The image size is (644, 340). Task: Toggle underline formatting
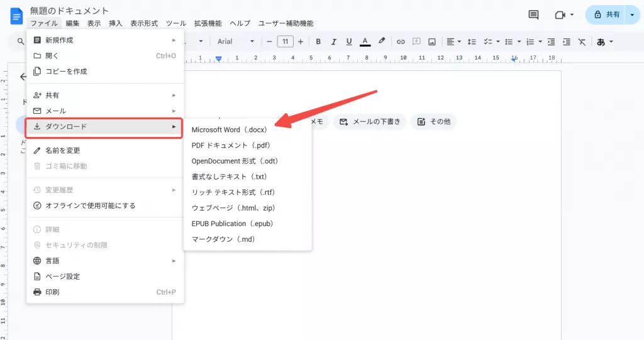pos(349,41)
